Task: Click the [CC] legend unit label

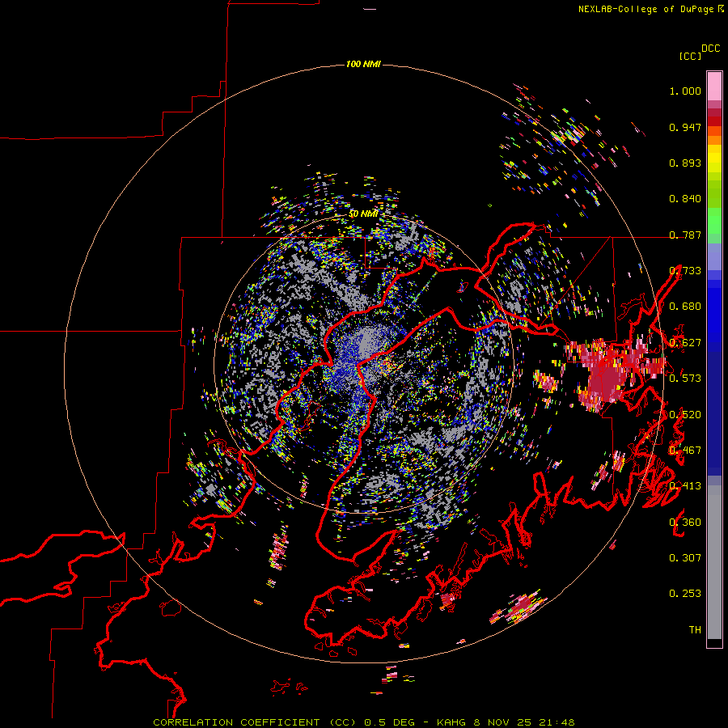Action: [x=690, y=56]
